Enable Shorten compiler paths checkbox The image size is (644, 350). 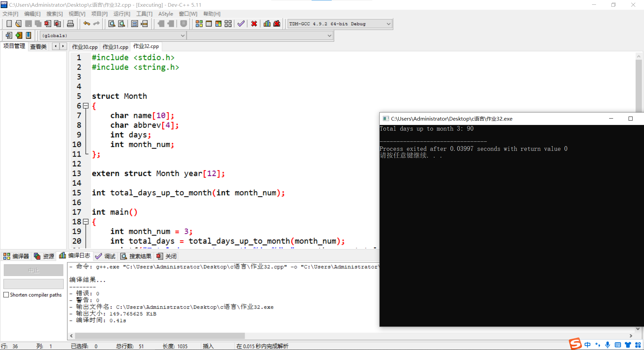[6, 295]
